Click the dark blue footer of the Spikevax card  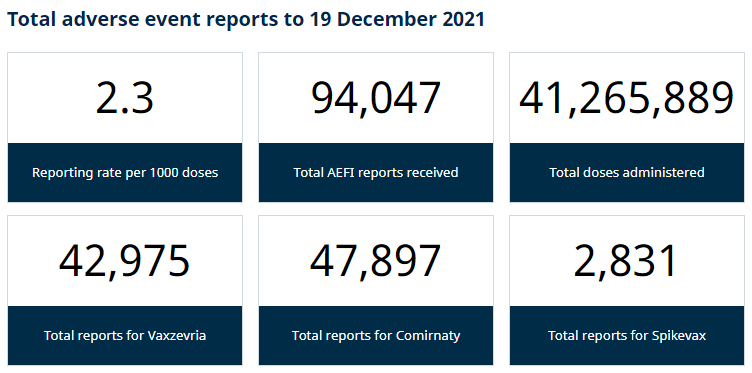tap(626, 336)
